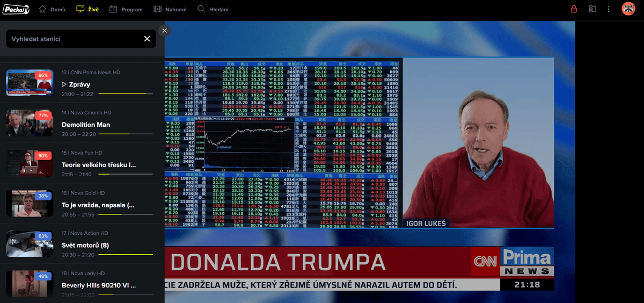Screen dimensions: 644x303
Task: Click the 16 | Nova Gold HD label
Action: (x=83, y=193)
